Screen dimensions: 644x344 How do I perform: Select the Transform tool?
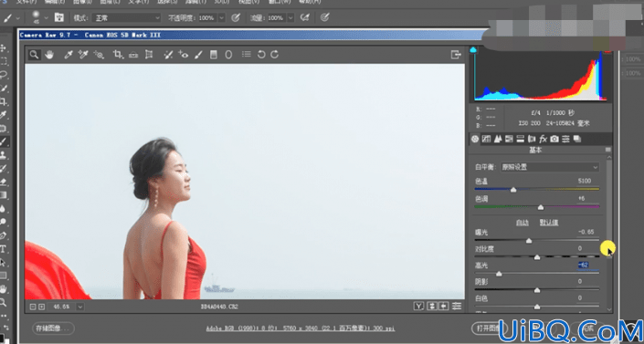(x=149, y=55)
